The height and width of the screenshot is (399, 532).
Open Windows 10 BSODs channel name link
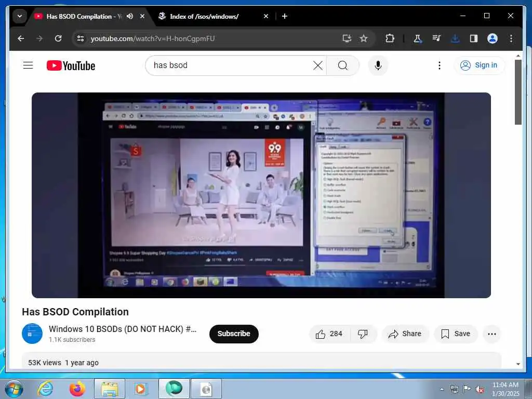click(x=123, y=329)
